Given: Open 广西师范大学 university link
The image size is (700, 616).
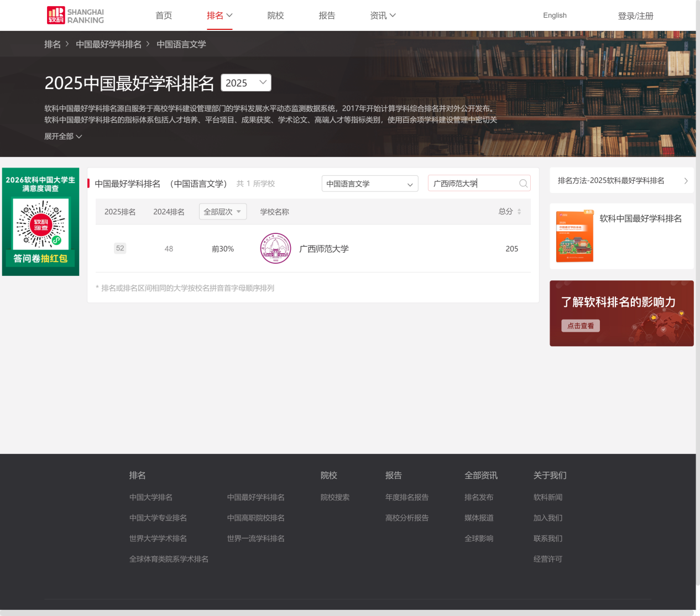Looking at the screenshot, I should coord(324,249).
